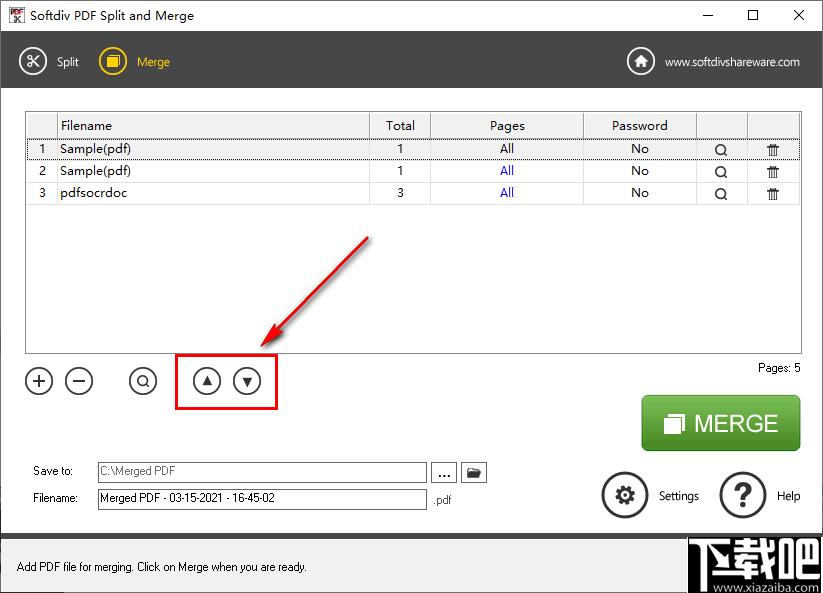Switch to the Split tab label
Image resolution: width=823 pixels, height=593 pixels.
click(68, 62)
